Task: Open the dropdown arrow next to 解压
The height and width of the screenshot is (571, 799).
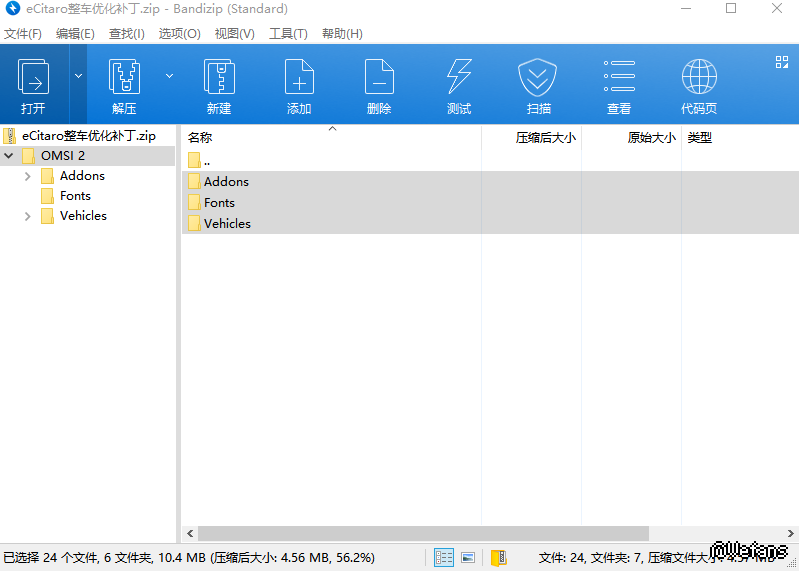Action: tap(169, 76)
